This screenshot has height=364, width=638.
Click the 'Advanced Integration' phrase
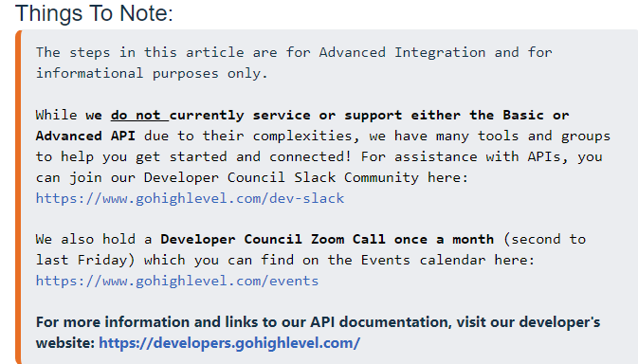pyautogui.click(x=402, y=53)
